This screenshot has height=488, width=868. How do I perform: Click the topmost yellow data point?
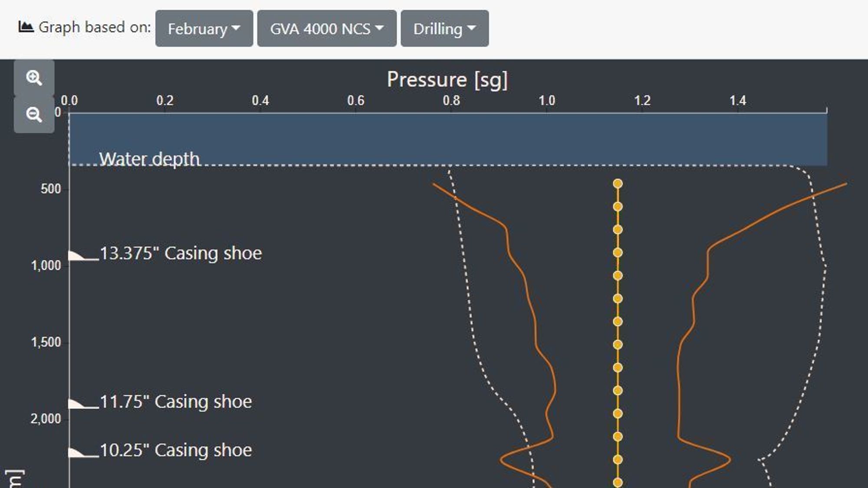tap(618, 184)
